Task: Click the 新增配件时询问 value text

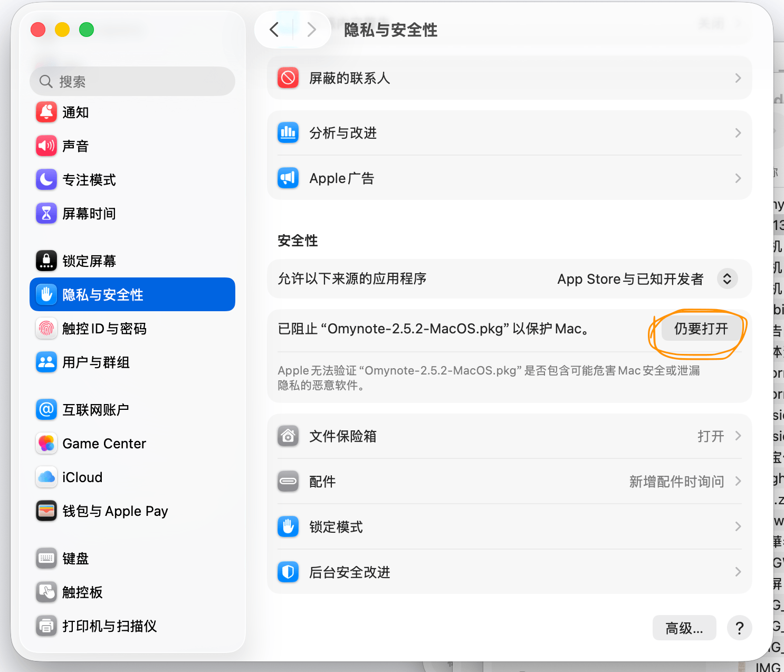Action: (677, 482)
